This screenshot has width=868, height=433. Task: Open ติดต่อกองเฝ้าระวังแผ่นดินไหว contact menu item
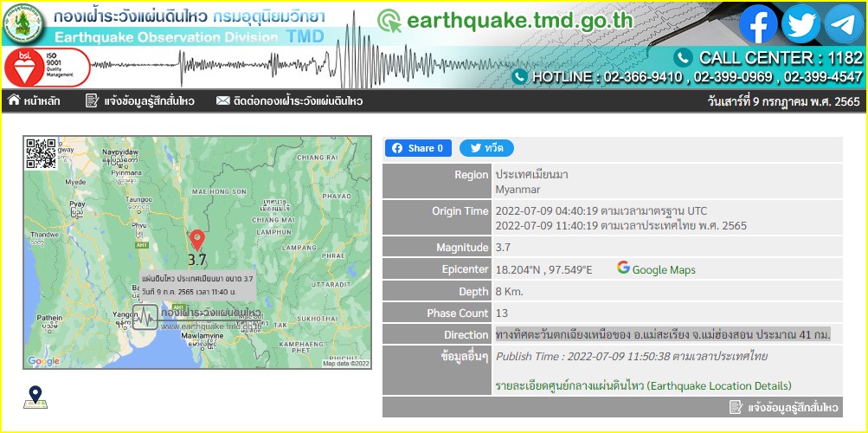[289, 101]
